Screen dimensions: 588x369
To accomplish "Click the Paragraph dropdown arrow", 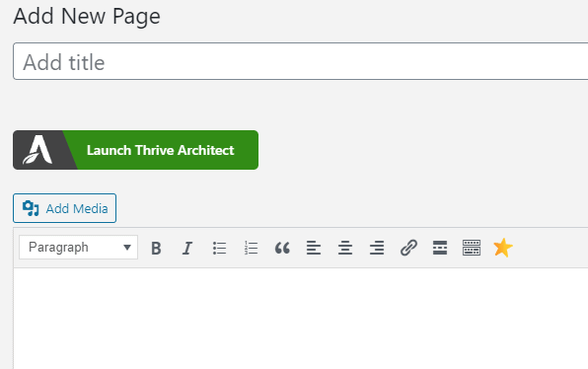I will [x=127, y=248].
